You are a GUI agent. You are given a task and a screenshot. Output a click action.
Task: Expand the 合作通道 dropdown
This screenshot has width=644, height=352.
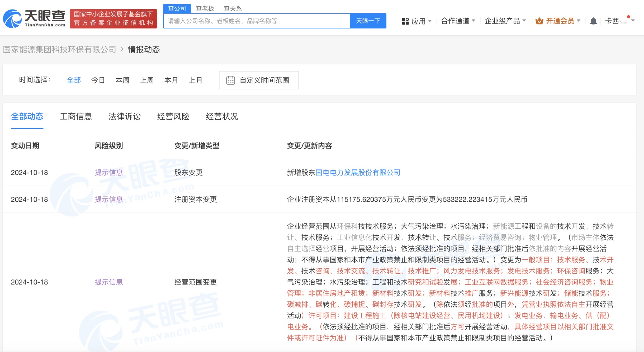tap(458, 21)
